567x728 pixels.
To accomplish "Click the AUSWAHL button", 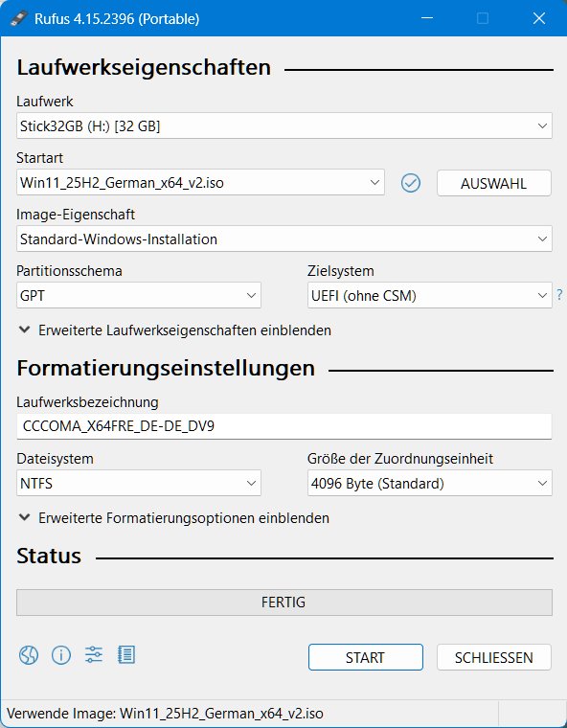I will pos(493,183).
